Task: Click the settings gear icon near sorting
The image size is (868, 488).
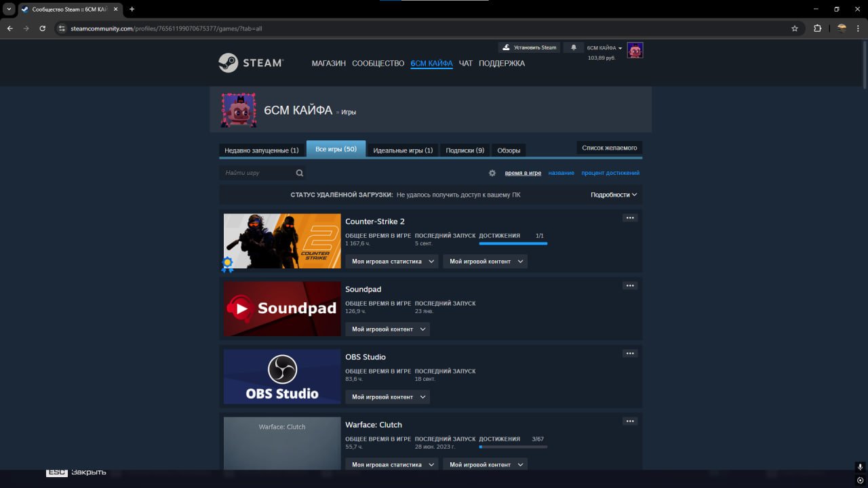Action: tap(492, 173)
